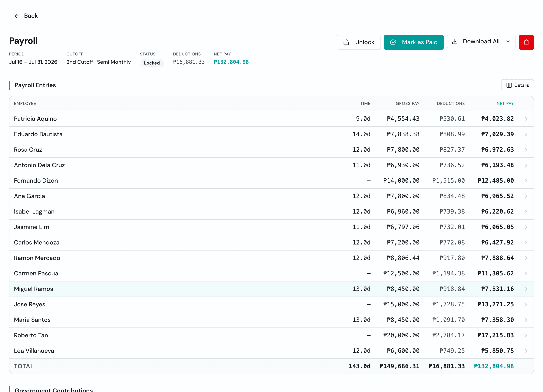Click Eduardo Bautista time 14.0d

[x=361, y=134]
